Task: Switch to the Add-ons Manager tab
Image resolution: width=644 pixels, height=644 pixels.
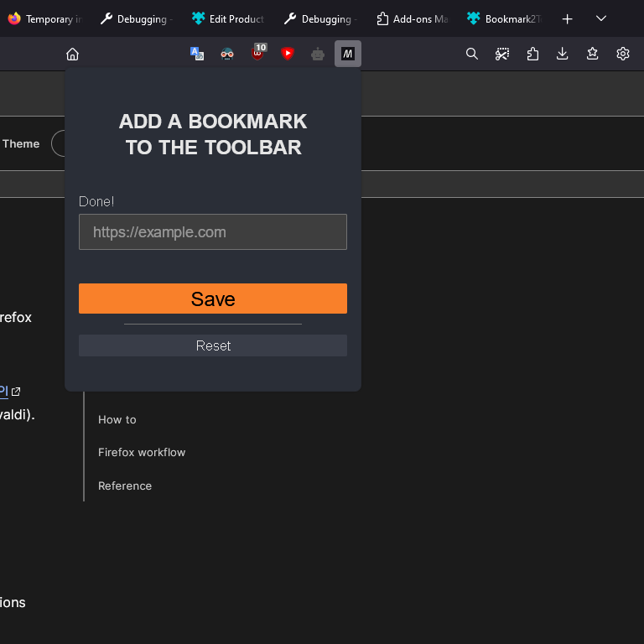Action: [x=413, y=19]
